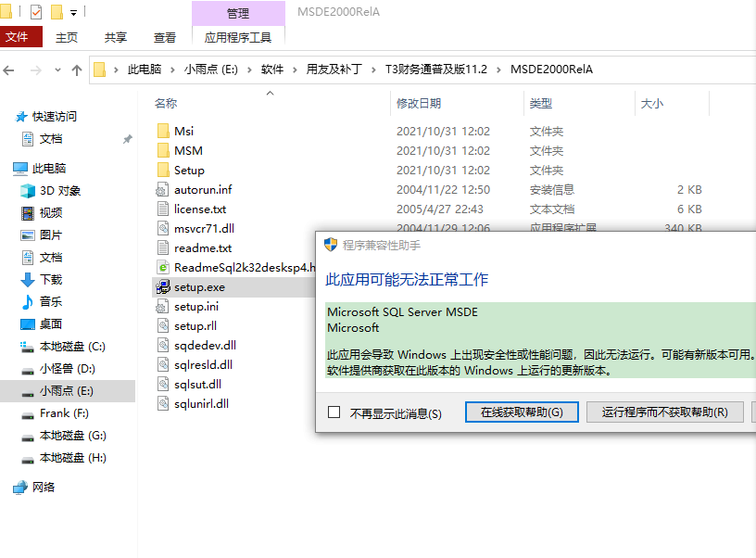Viewport: 756px width, 558px height.
Task: Select the MSM folder icon
Action: point(163,151)
